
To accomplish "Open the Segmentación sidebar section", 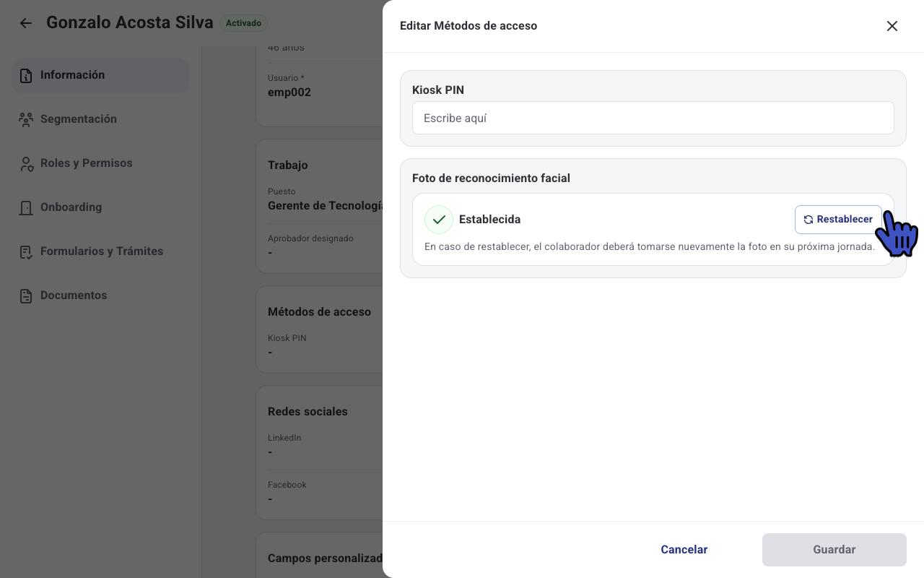I will [x=100, y=119].
